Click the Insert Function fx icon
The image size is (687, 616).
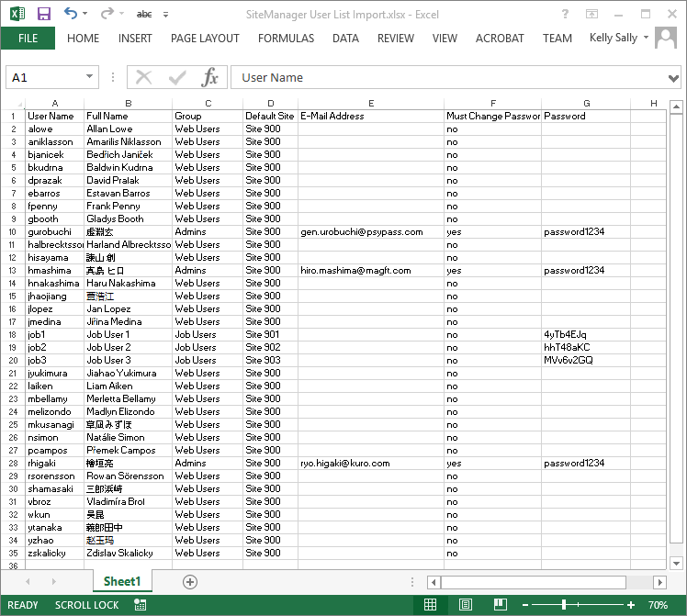(x=210, y=77)
